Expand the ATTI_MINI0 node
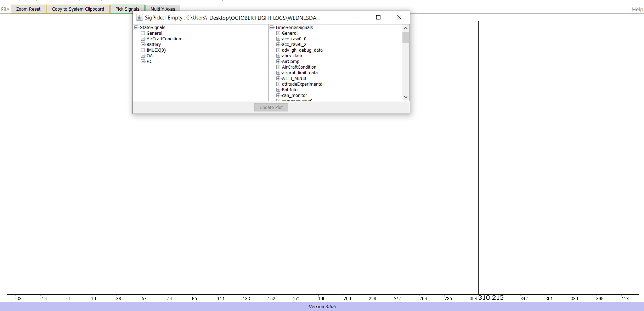 (x=278, y=79)
